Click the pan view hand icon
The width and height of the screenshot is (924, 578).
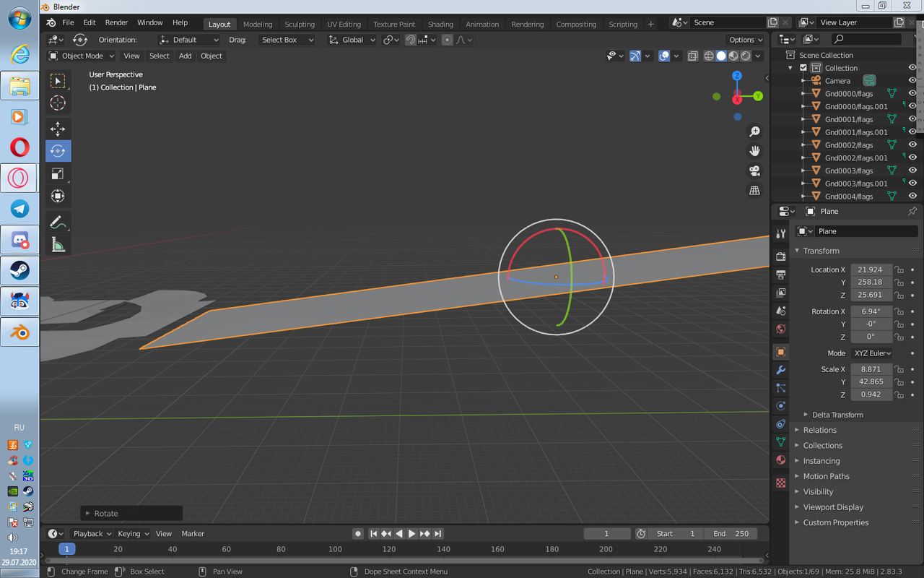click(x=754, y=151)
